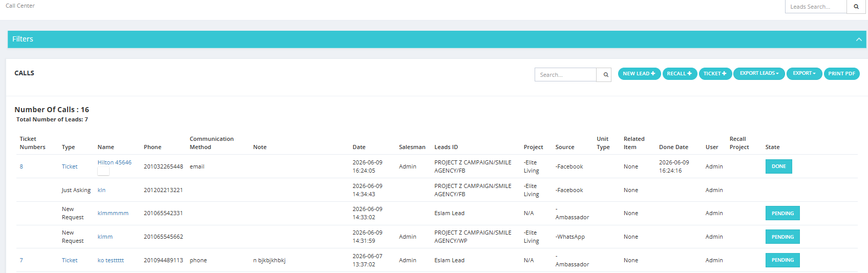
Task: Click the Recall button
Action: [680, 74]
